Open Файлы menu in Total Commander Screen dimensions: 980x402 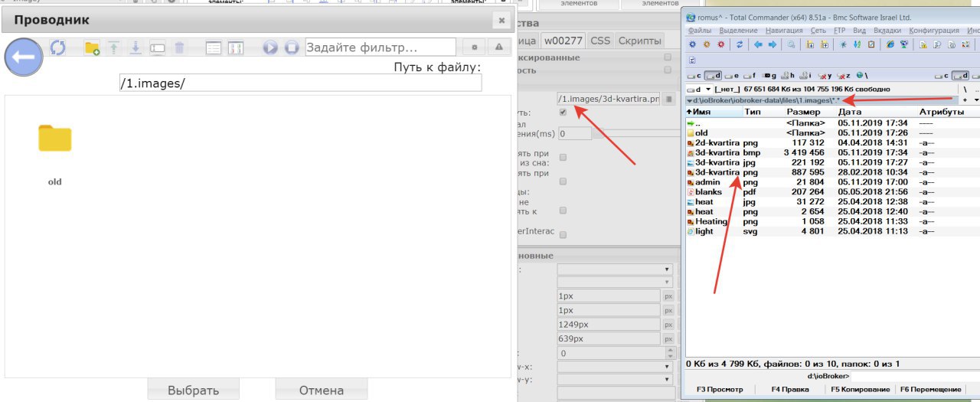pos(699,30)
